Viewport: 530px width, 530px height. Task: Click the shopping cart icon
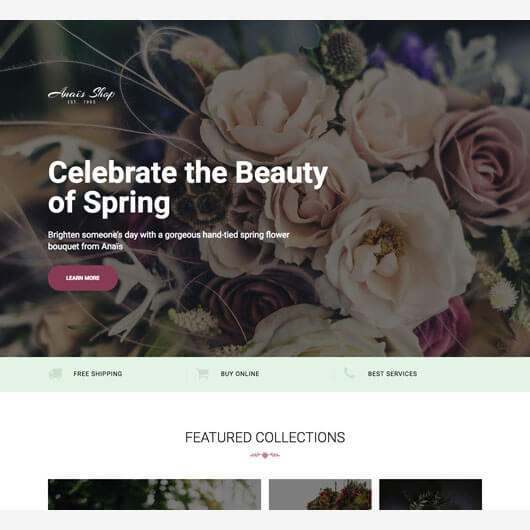click(202, 374)
